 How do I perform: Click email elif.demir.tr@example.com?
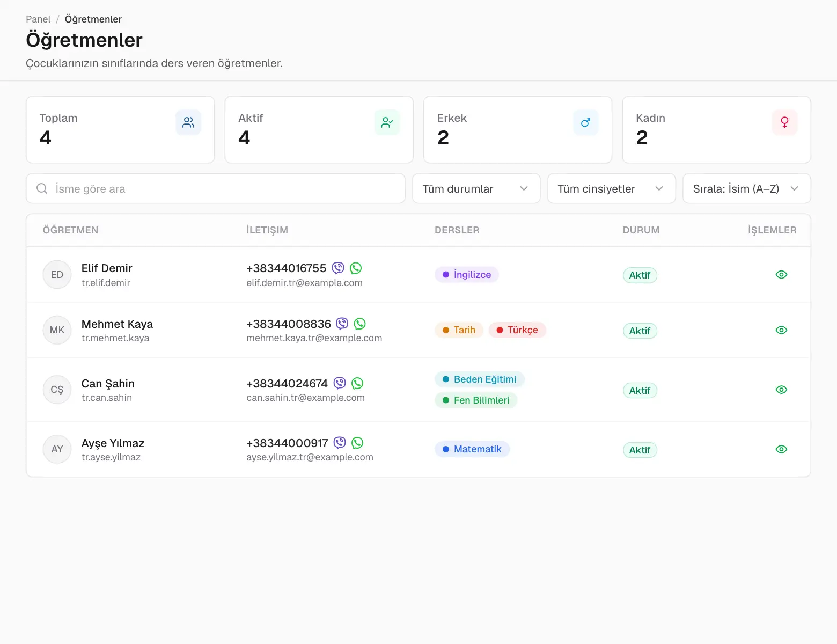point(304,283)
